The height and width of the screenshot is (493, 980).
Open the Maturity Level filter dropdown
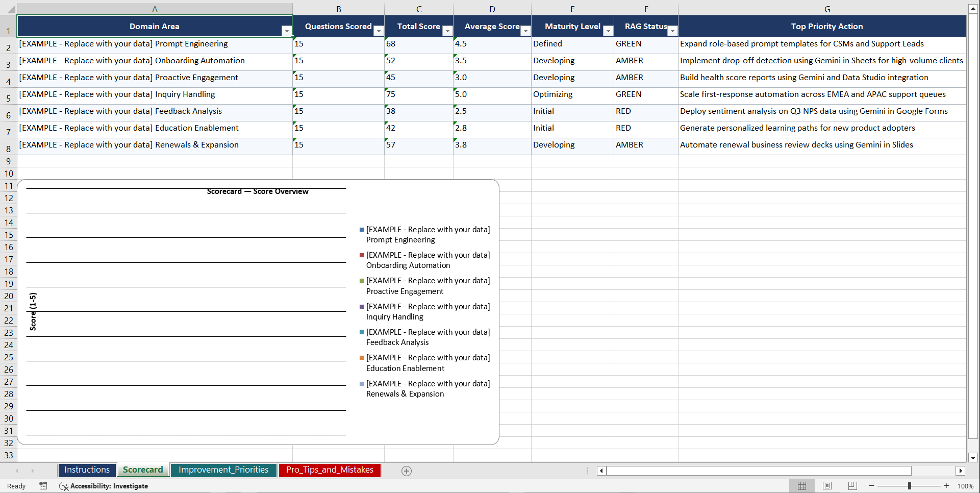tap(608, 31)
